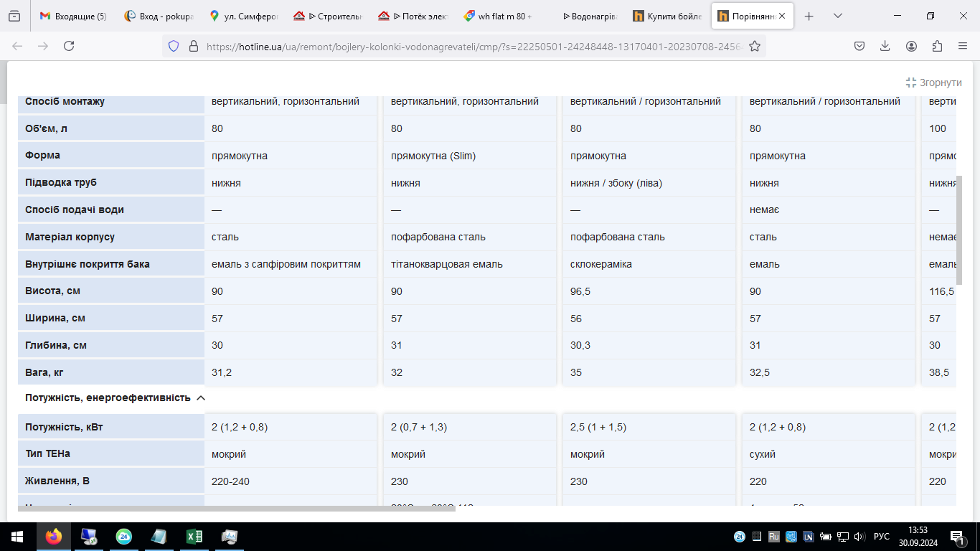Viewport: 980px width, 551px height.
Task: Click the Згорнути collapse button
Action: pos(934,83)
